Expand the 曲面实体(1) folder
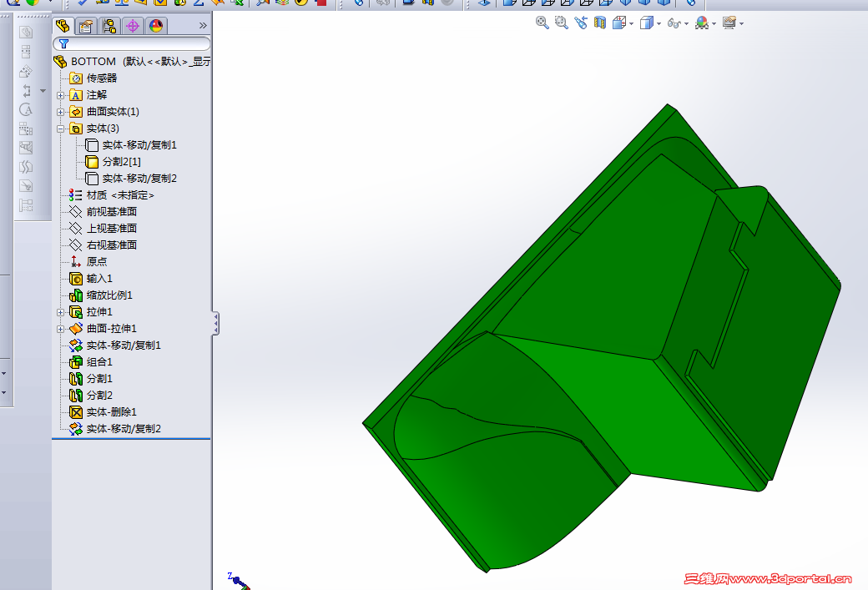Viewport: 868px width, 590px height. (60, 112)
